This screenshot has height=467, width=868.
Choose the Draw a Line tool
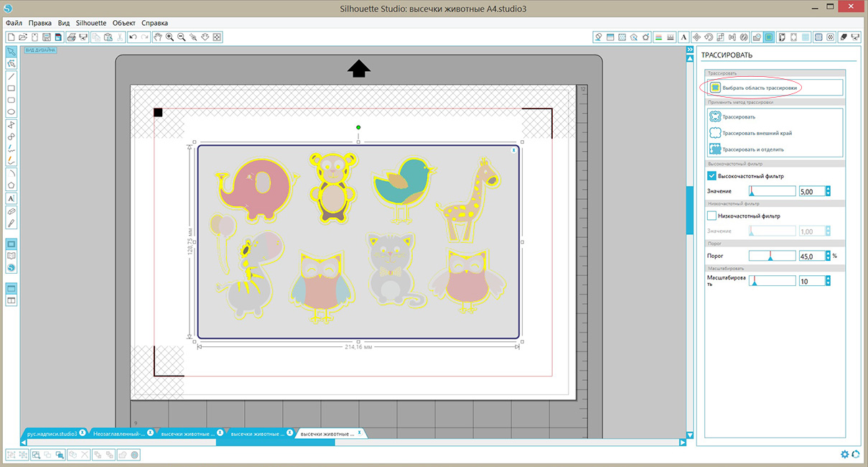pyautogui.click(x=11, y=75)
